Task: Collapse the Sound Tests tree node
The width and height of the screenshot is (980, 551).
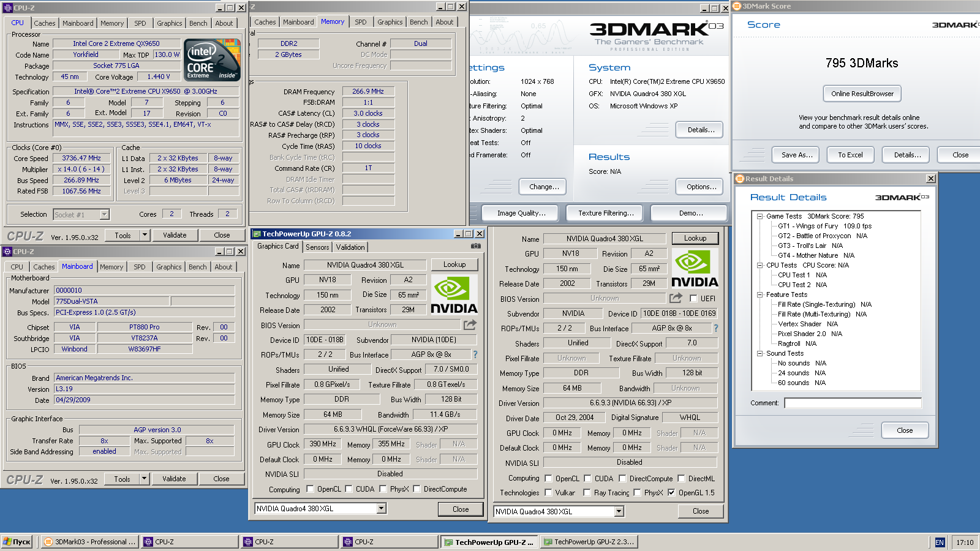Action: pyautogui.click(x=759, y=353)
